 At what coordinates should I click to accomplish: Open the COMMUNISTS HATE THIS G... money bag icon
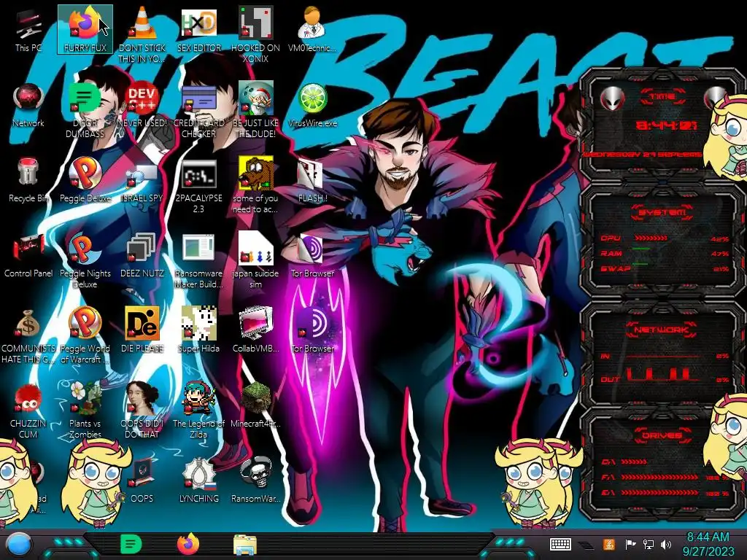pos(28,336)
